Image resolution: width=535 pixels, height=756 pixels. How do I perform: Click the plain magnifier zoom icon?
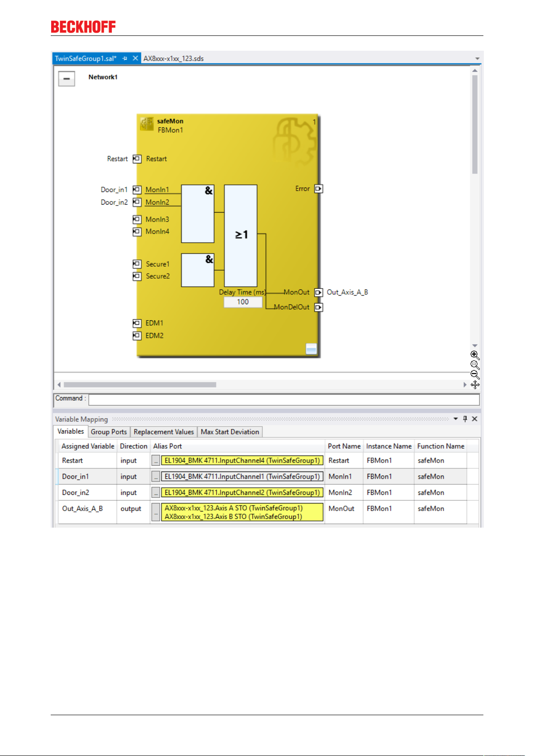pos(475,365)
